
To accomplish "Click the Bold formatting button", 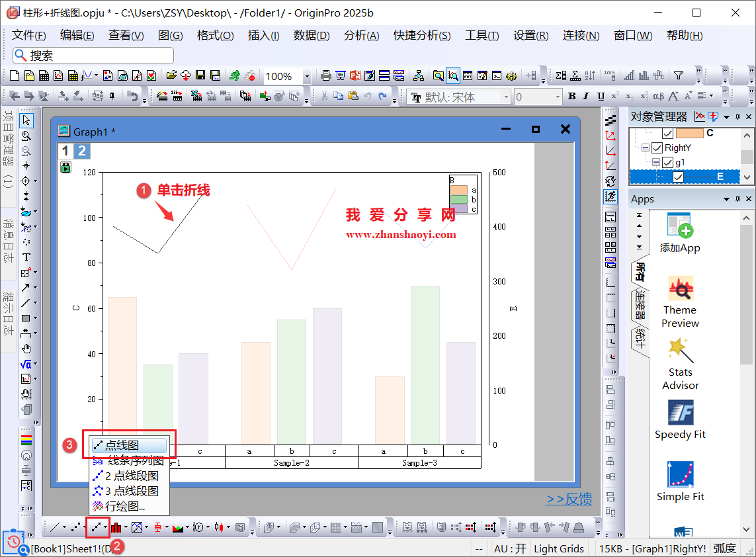I will click(571, 97).
